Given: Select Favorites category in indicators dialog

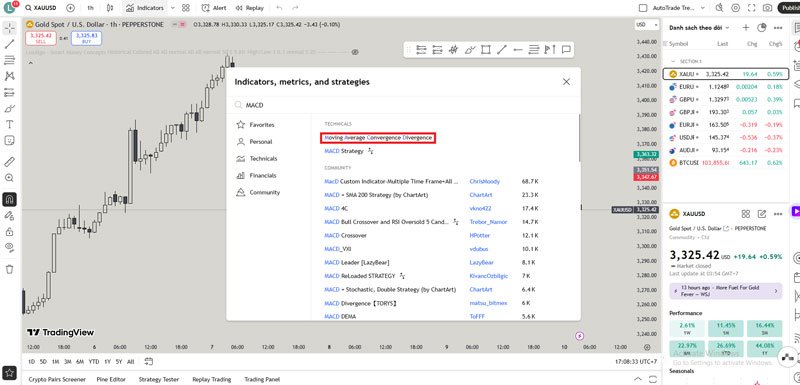Looking at the screenshot, I should pos(262,124).
